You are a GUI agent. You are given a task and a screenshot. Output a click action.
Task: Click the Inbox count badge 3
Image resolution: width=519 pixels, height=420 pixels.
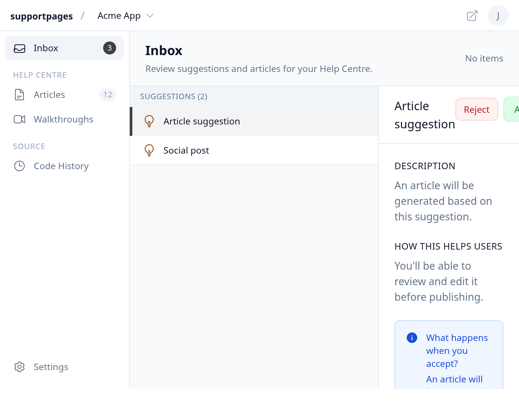point(110,48)
